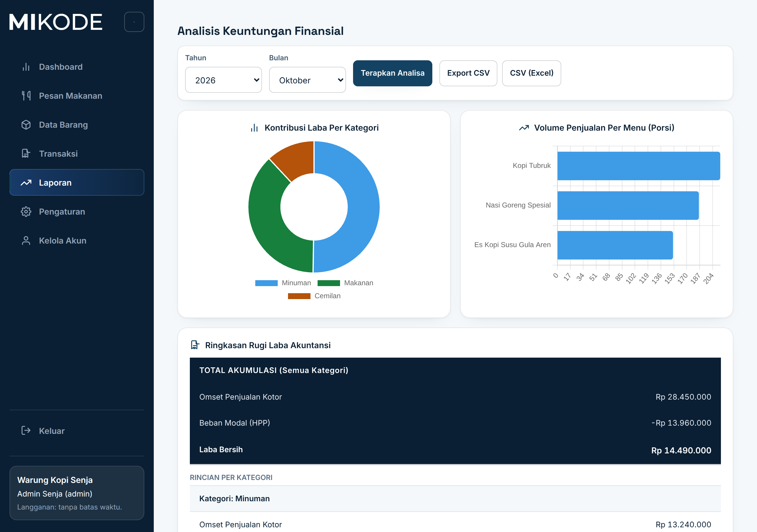Click receipt icon beside Ringkasan Rugi Laba

[x=195, y=345]
